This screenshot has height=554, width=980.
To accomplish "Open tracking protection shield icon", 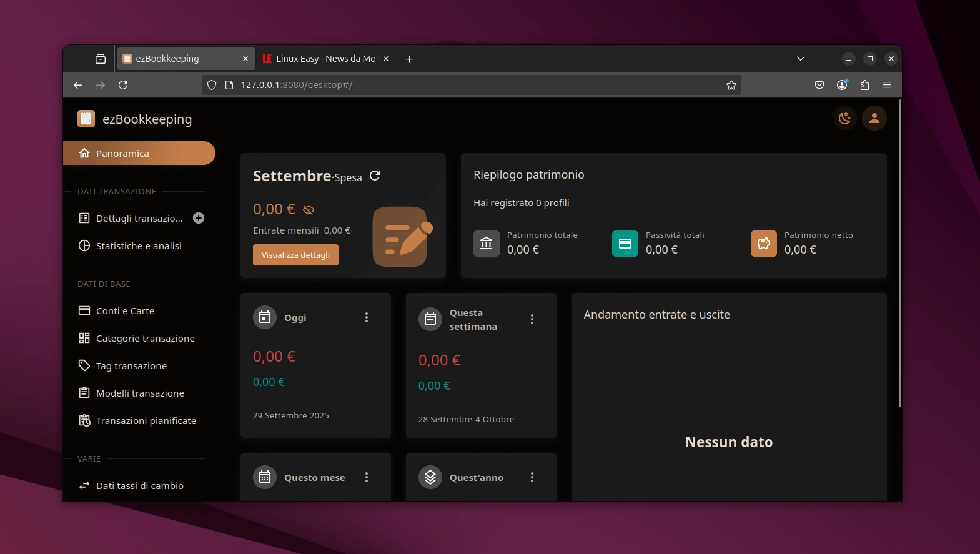I will click(x=212, y=85).
